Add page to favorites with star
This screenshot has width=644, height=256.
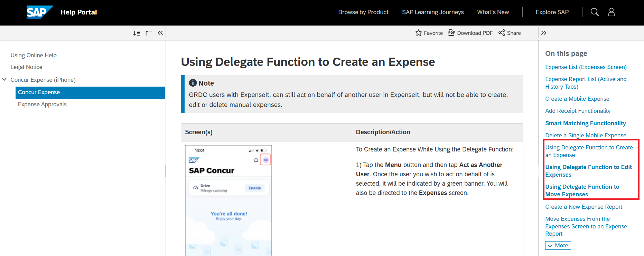[x=429, y=33]
